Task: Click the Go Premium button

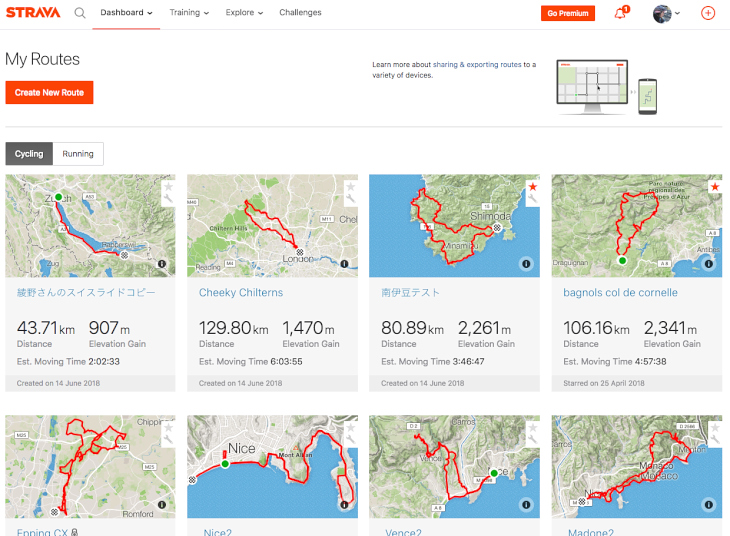Action: (x=568, y=13)
